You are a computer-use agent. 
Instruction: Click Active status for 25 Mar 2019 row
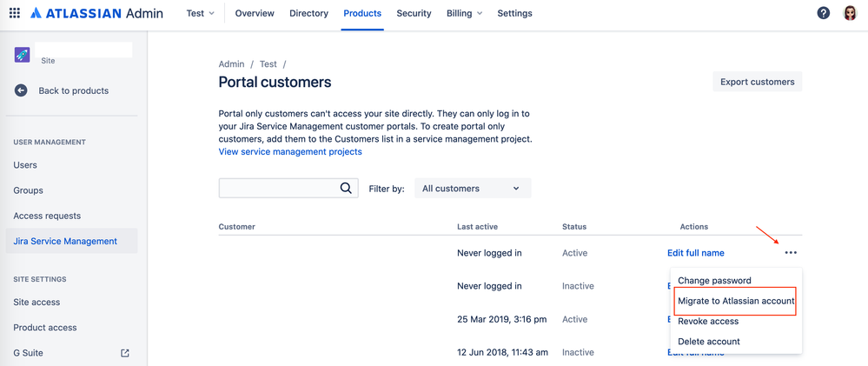[x=574, y=319]
